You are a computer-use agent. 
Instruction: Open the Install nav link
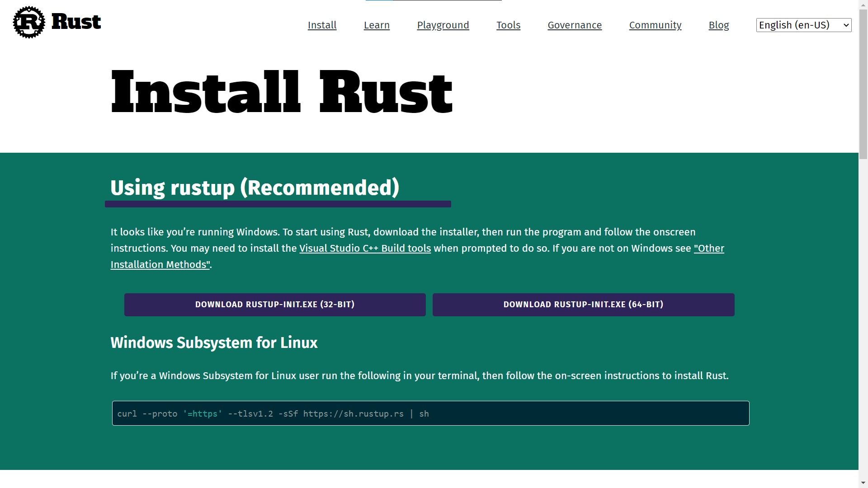[x=322, y=25]
